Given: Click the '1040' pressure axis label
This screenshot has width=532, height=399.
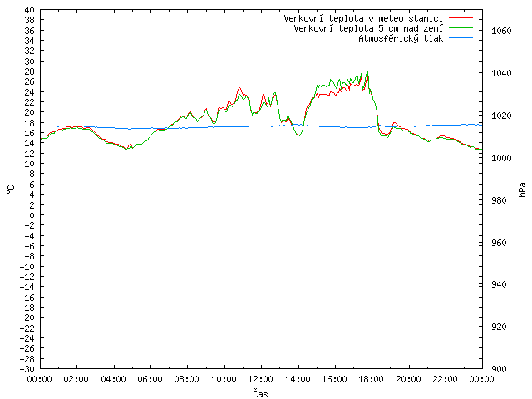Looking at the screenshot, I should coord(501,73).
